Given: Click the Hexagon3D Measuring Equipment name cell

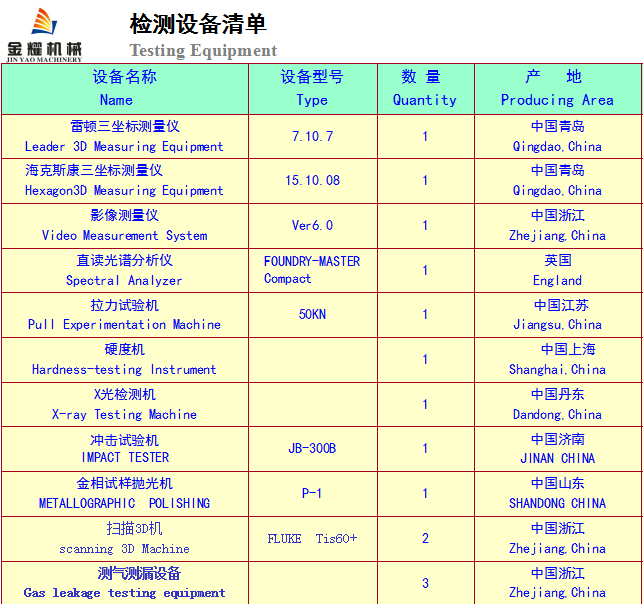Looking at the screenshot, I should tap(125, 181).
